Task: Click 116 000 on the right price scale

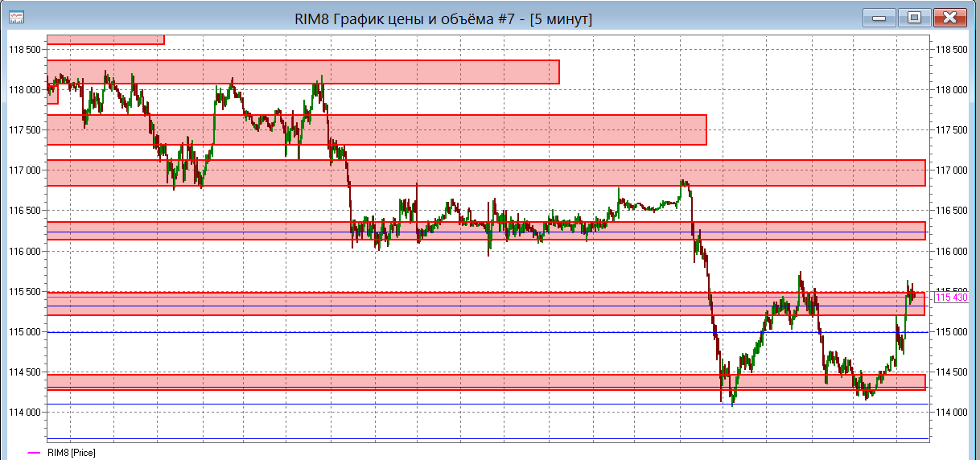Action: pyautogui.click(x=953, y=251)
